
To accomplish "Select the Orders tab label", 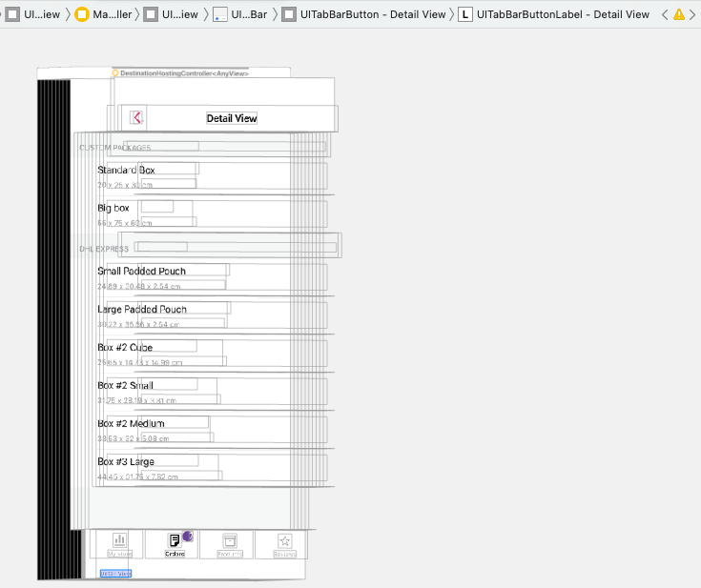I will (x=175, y=554).
